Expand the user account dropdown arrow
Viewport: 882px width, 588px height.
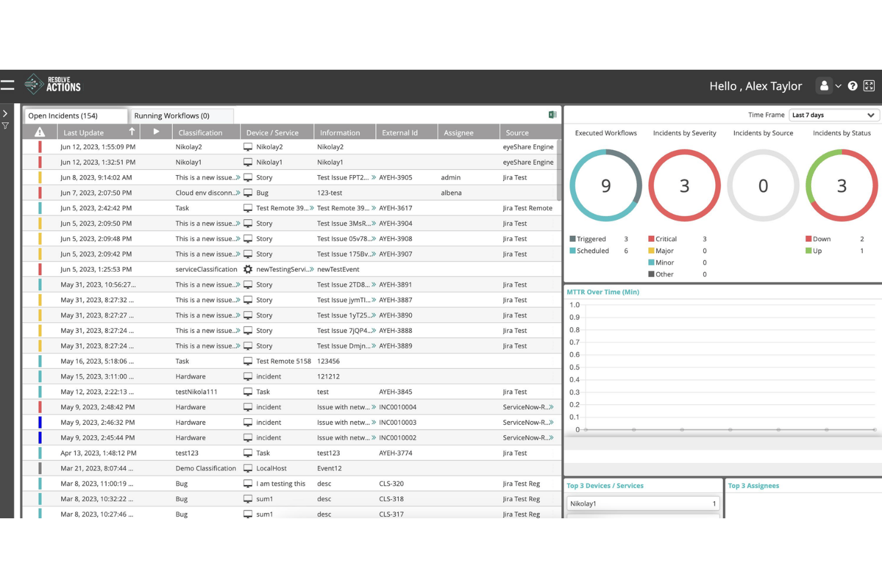click(x=838, y=86)
